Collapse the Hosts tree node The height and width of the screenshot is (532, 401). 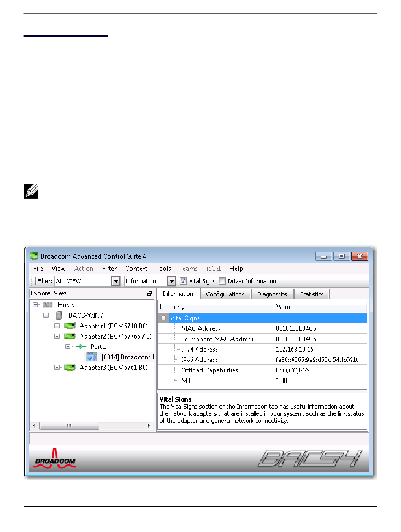click(35, 305)
